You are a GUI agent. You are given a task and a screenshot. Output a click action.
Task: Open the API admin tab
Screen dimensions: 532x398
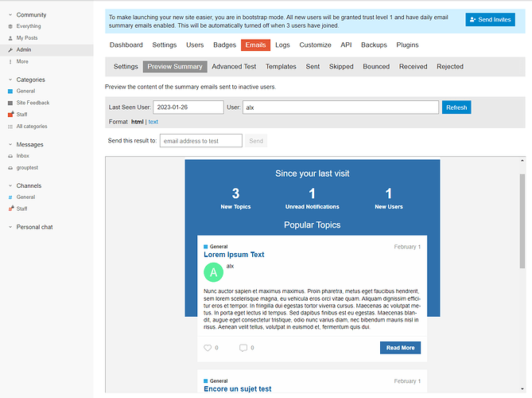coord(346,45)
